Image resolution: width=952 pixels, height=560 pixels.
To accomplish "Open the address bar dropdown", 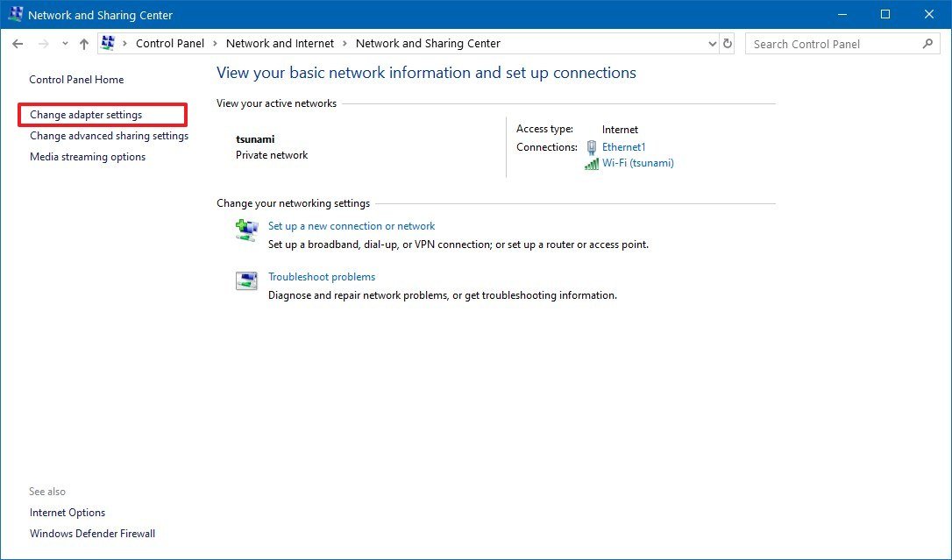I will [712, 43].
